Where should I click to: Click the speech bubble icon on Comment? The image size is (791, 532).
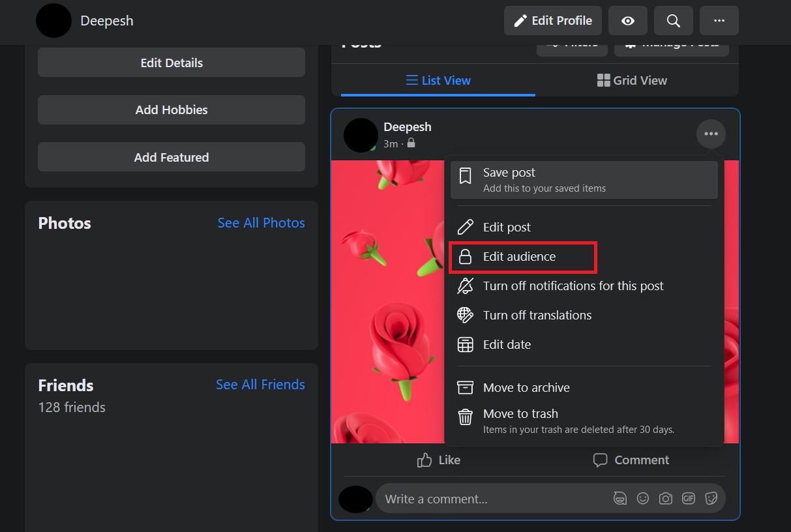click(x=601, y=460)
